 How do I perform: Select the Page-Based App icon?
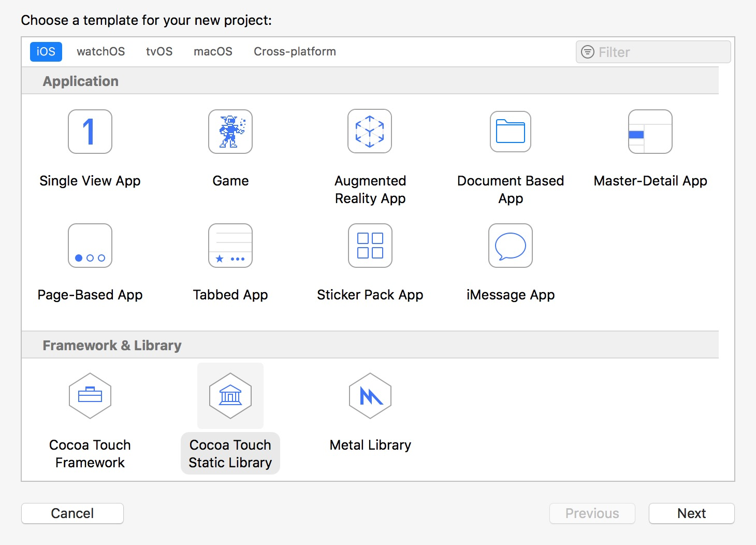tap(90, 246)
